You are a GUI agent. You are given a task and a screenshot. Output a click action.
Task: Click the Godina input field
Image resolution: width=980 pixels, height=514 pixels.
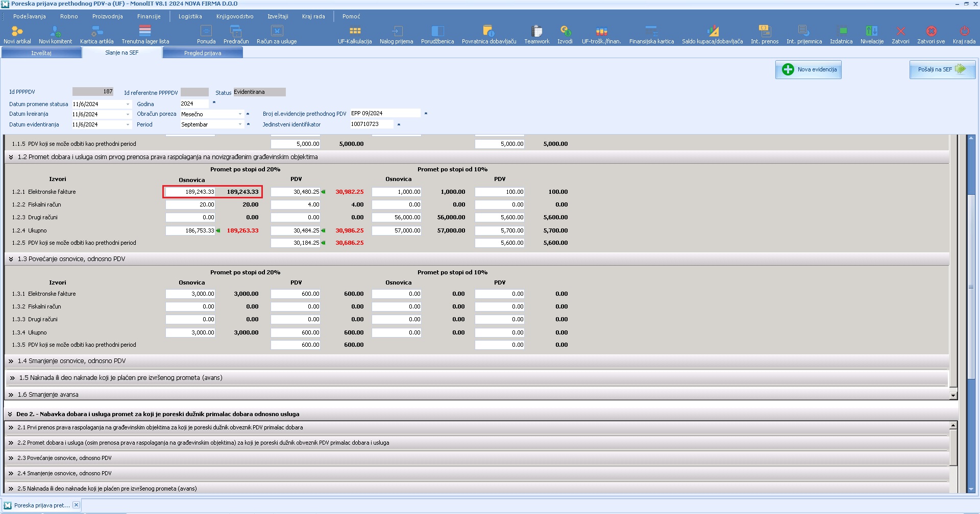point(194,104)
